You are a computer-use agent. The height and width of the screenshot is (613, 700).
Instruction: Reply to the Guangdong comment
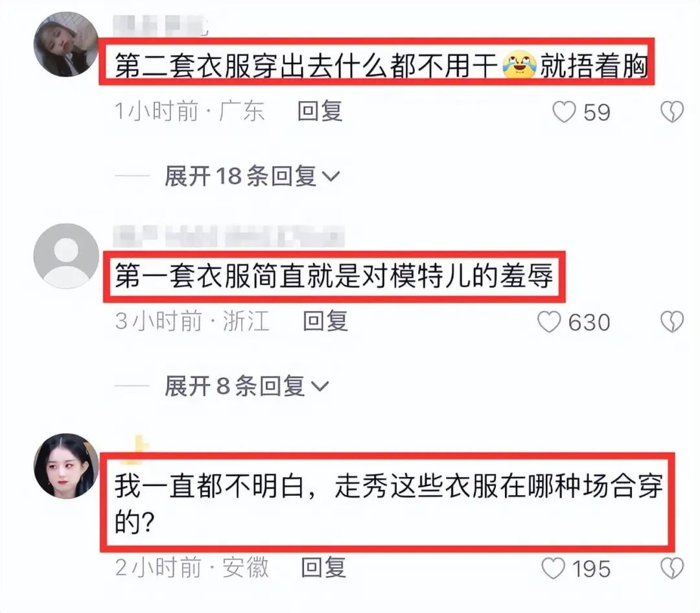pyautogui.click(x=320, y=111)
